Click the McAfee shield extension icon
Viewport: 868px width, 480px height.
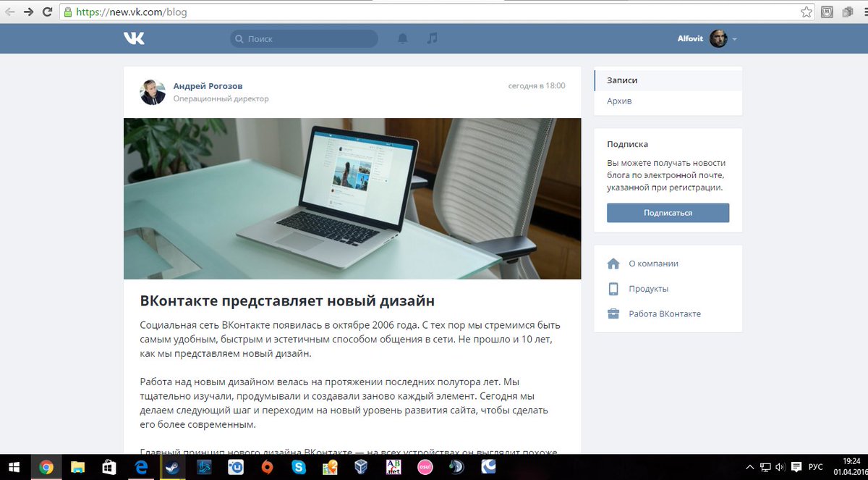[x=827, y=12]
